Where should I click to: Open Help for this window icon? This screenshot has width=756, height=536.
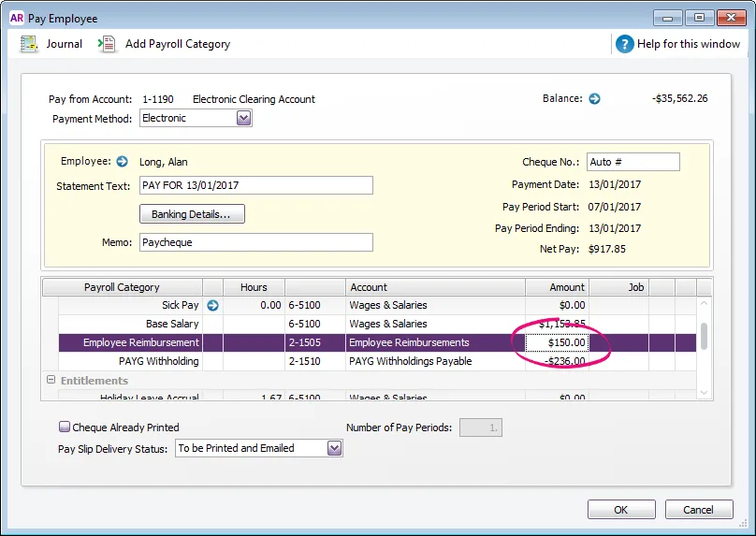[624, 44]
